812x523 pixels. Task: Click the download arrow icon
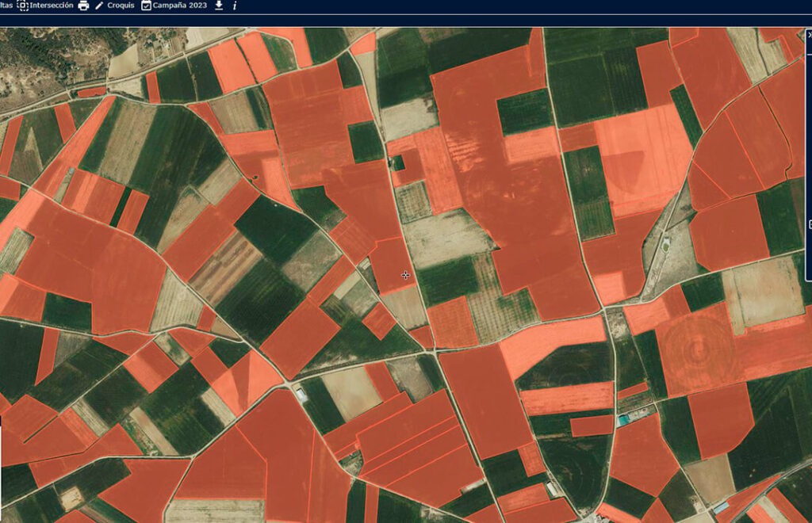point(219,6)
